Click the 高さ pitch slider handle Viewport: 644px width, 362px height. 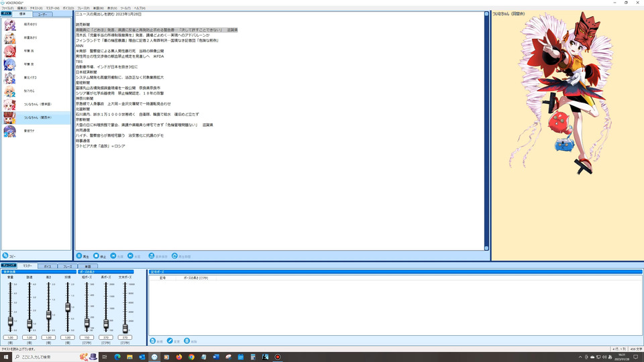coord(48,315)
